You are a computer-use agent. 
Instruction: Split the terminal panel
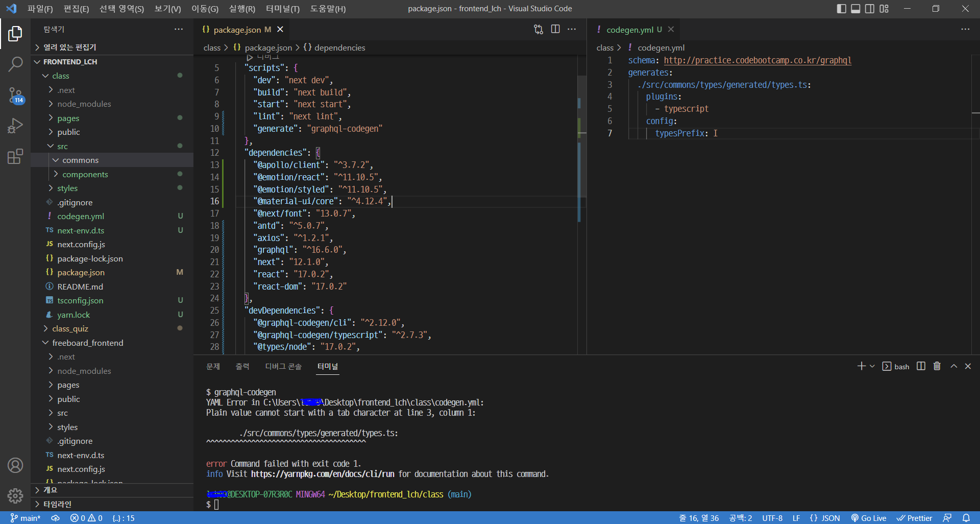pos(921,366)
